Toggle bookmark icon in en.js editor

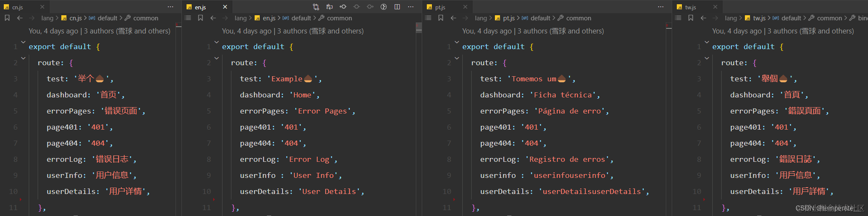pyautogui.click(x=201, y=18)
